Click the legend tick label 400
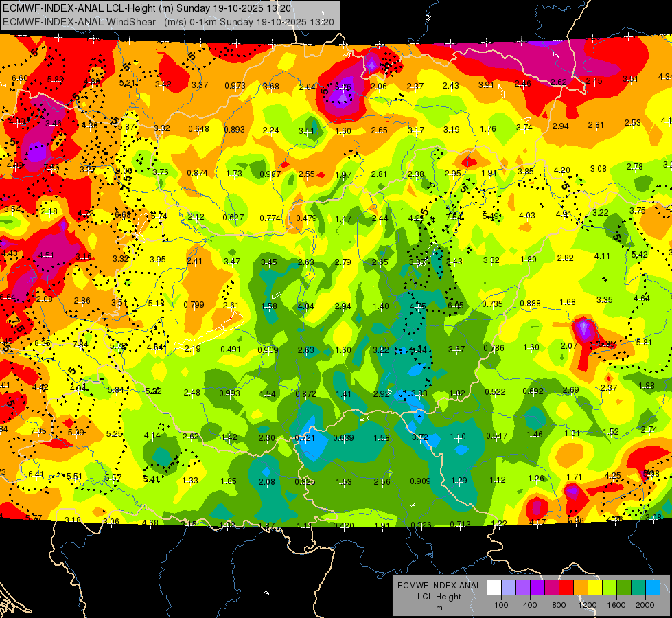The image size is (672, 618). coord(530,605)
